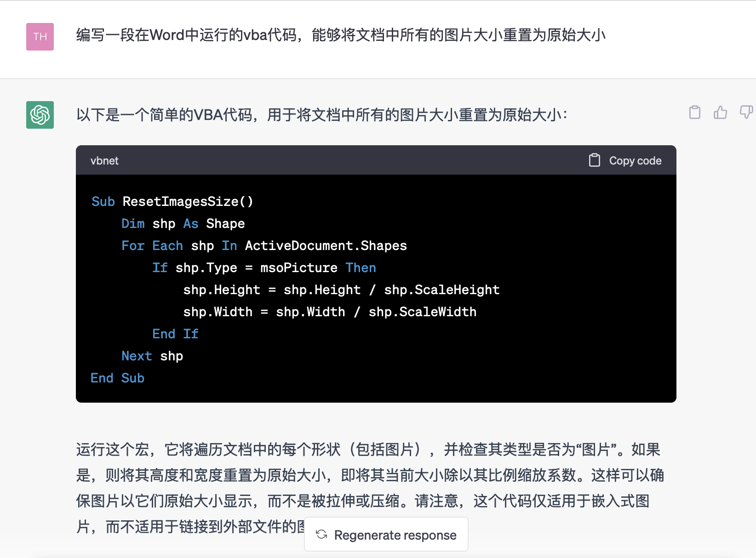Click the shp.Height assignment line
The width and height of the screenshot is (756, 558).
pos(341,290)
